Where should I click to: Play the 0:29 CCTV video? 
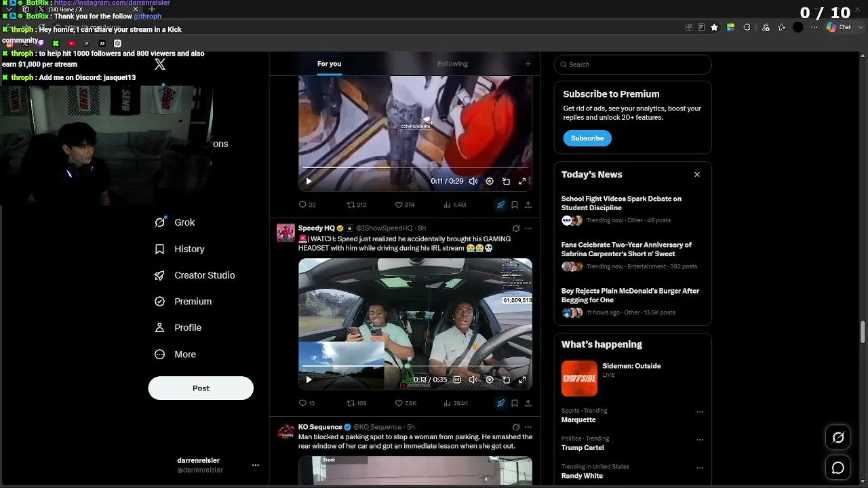309,182
